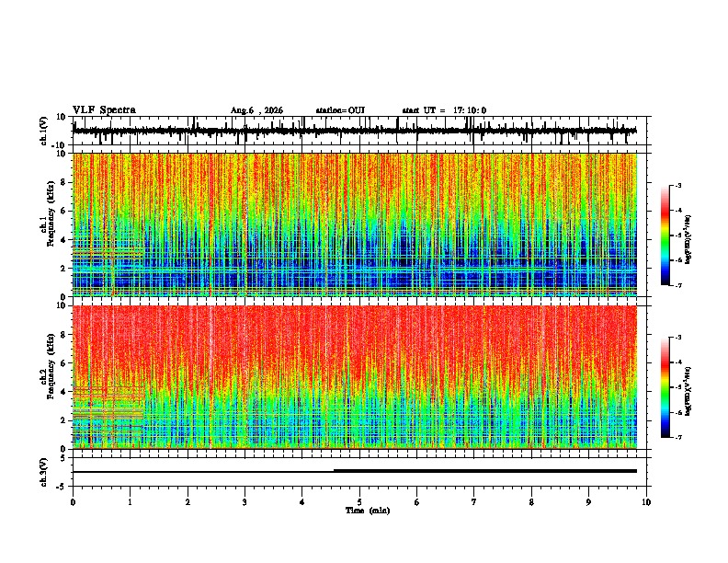Select the date text "Aug.6 , 2026"
Image resolution: width=728 pixels, height=563 pixels.
pos(256,110)
